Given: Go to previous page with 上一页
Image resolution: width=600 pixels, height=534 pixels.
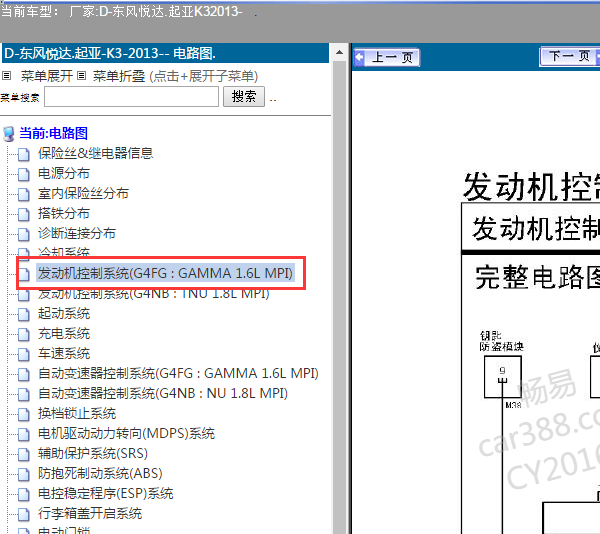Looking at the screenshot, I should click(386, 57).
